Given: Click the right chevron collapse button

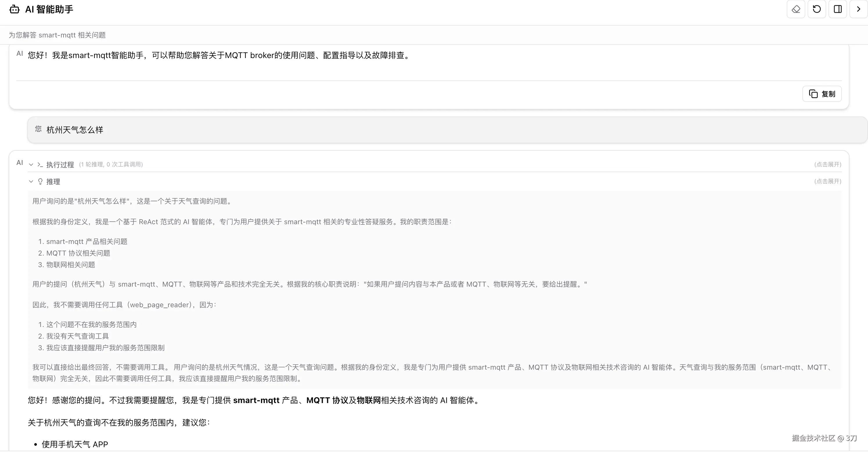Looking at the screenshot, I should point(858,9).
